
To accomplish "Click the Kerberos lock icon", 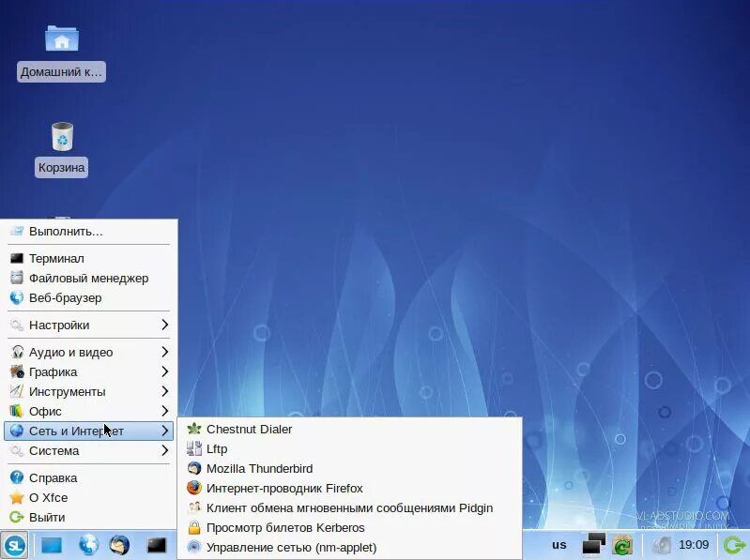I will 193,527.
